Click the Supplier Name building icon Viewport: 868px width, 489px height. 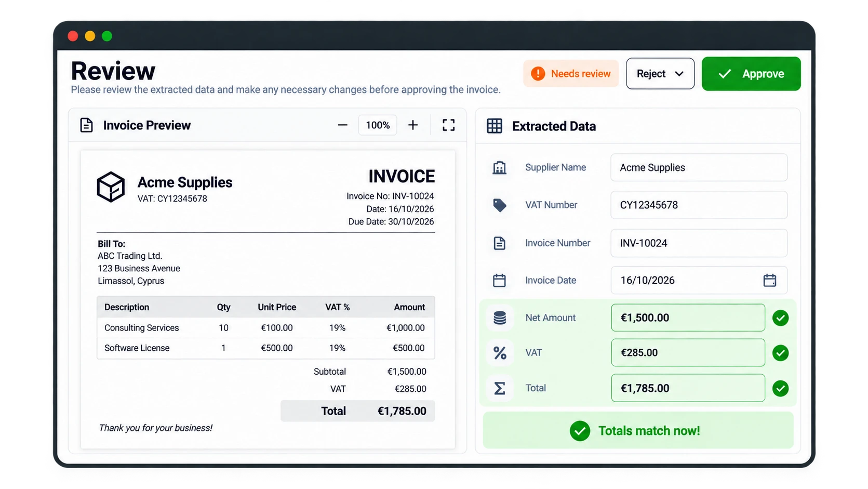coord(499,167)
